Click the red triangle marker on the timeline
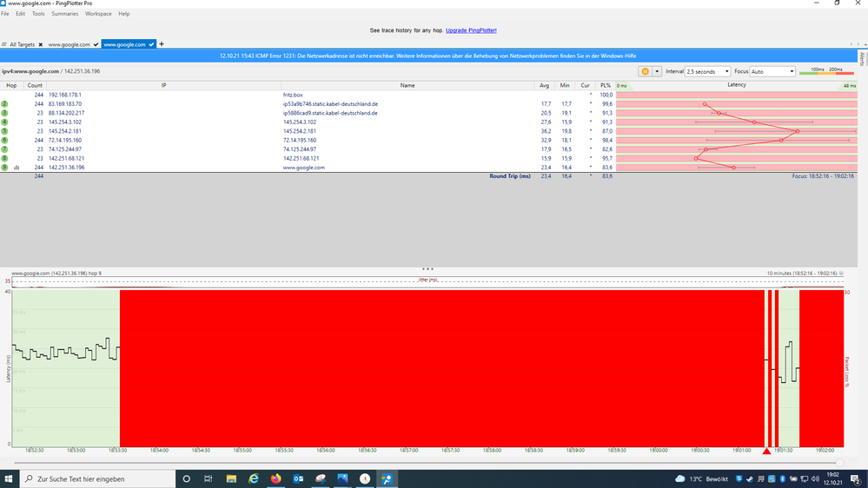The width and height of the screenshot is (868, 488). [766, 451]
